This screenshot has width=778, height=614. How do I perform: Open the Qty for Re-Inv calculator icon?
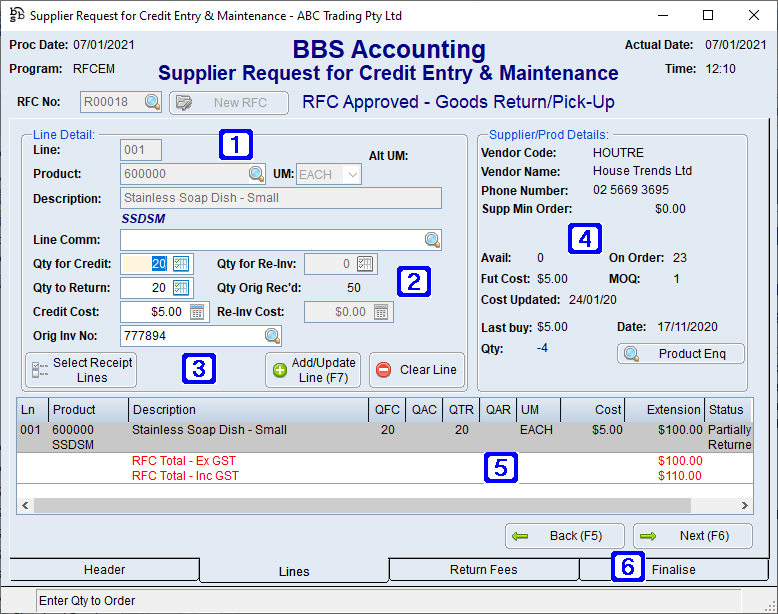pyautogui.click(x=365, y=264)
